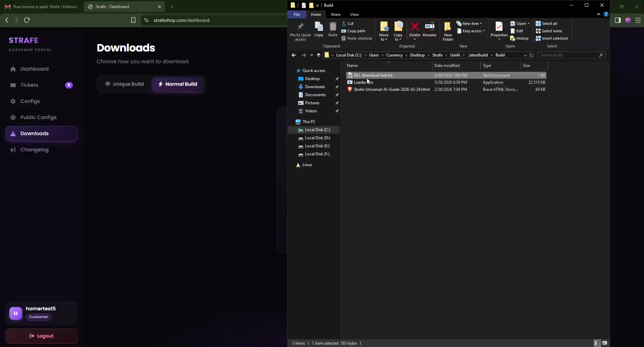Toggle the browser sidebar panel icon
The width and height of the screenshot is (644, 347).
[618, 20]
